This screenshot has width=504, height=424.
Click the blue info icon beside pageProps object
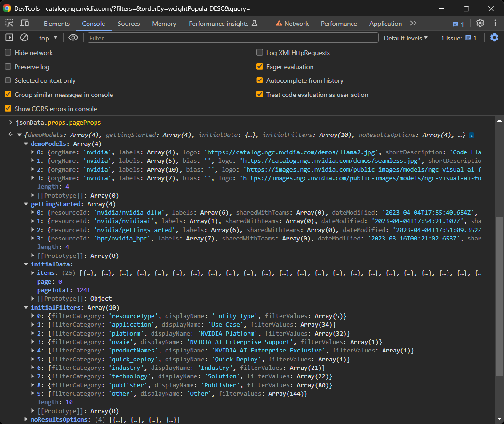(472, 134)
